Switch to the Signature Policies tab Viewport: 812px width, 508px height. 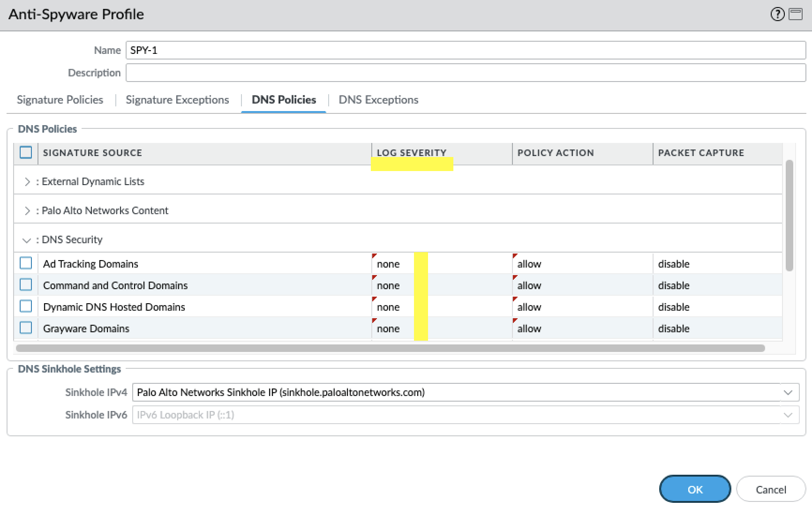tap(60, 100)
